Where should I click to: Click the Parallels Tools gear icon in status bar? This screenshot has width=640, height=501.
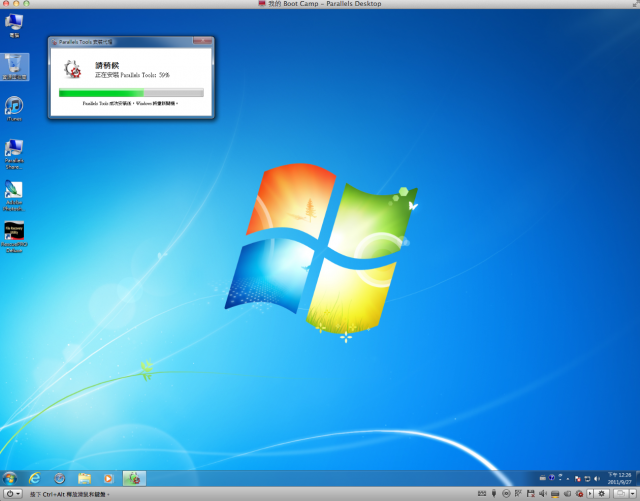click(579, 493)
